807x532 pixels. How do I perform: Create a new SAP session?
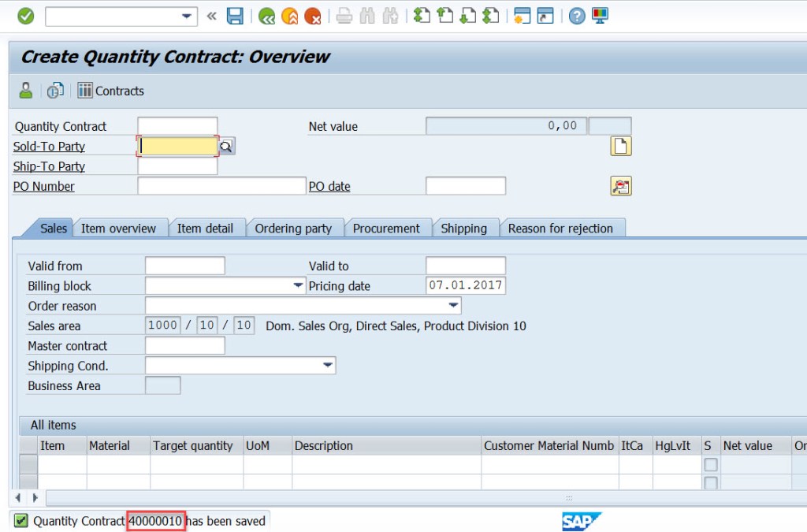522,17
